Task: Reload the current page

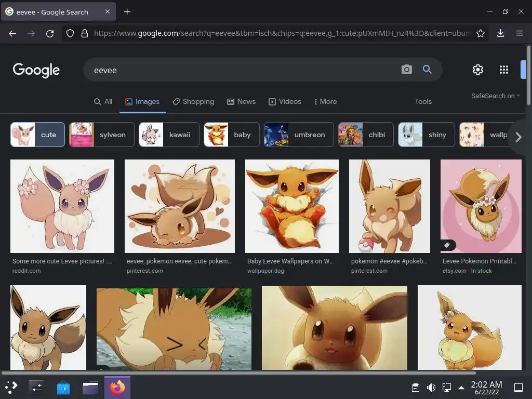Action: (x=50, y=33)
